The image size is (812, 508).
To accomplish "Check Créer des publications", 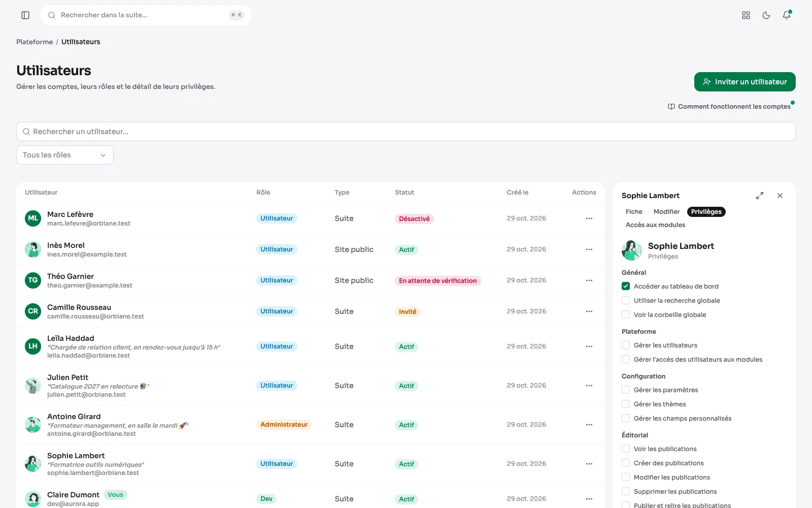I will [x=626, y=463].
